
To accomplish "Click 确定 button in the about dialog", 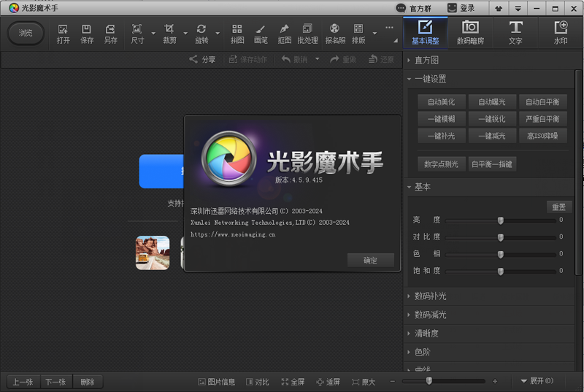I will (370, 260).
